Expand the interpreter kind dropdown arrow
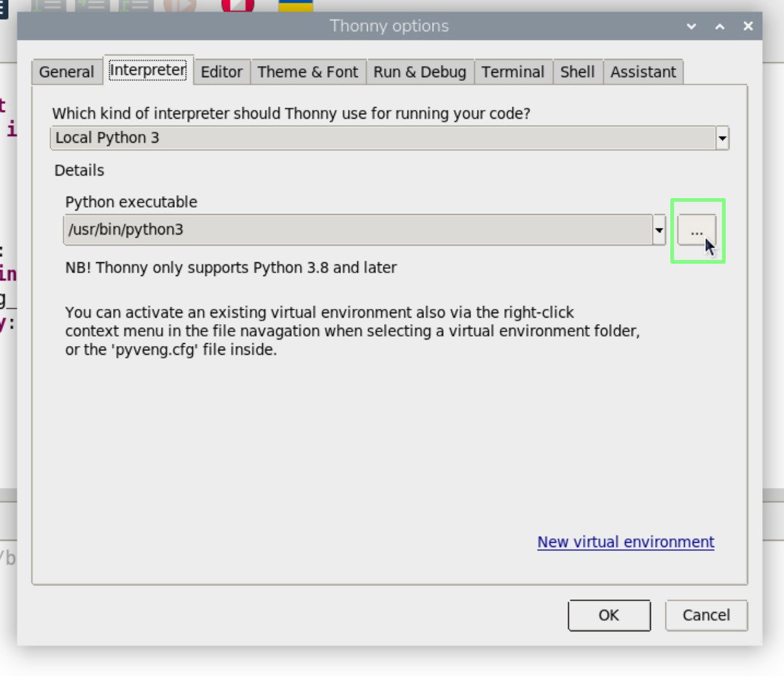This screenshot has height=676, width=784. click(x=722, y=138)
